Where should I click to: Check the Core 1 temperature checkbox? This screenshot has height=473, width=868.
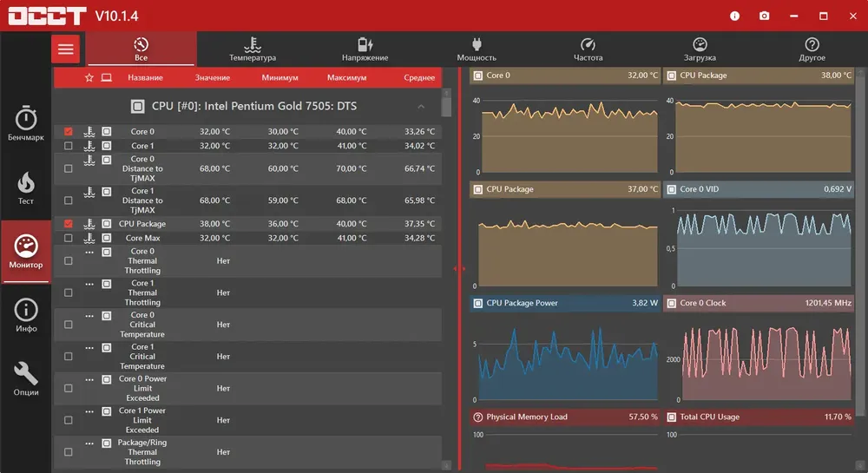(x=68, y=146)
